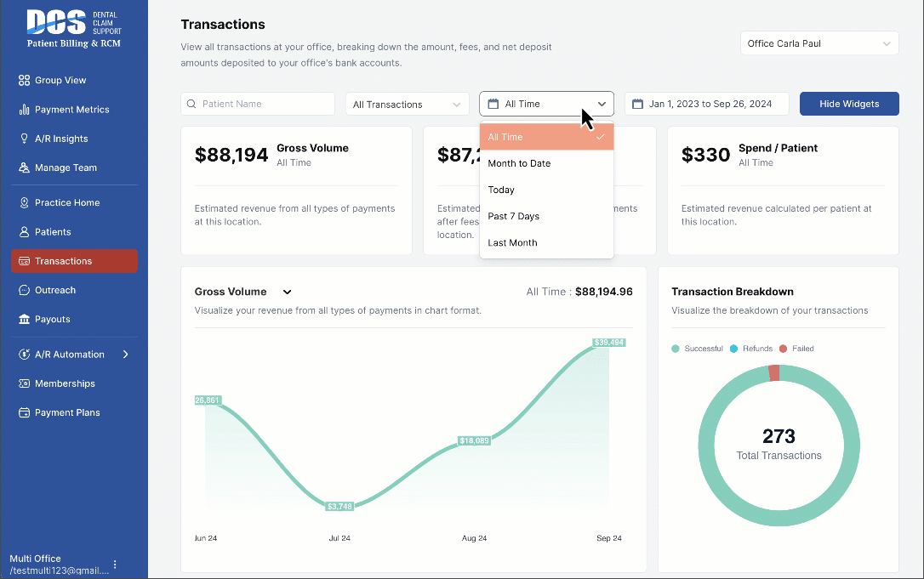This screenshot has height=579, width=924.
Task: Toggle Refunds legend series
Action: [x=752, y=349]
